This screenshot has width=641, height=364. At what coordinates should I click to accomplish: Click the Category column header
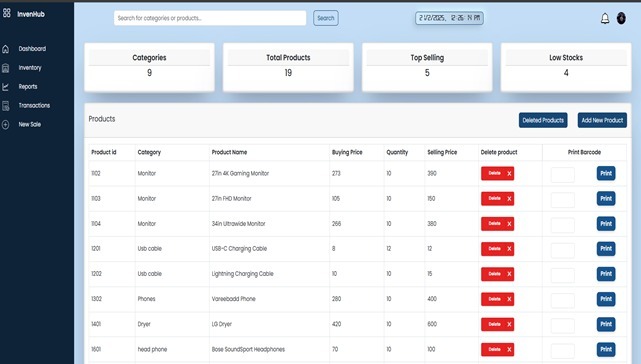click(x=149, y=152)
